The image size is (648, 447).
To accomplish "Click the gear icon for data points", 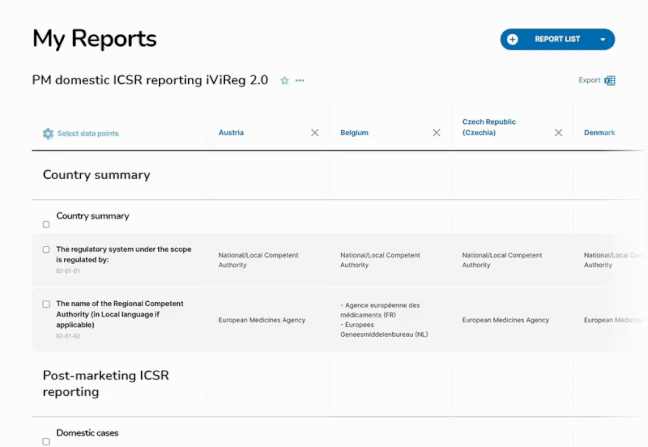I will click(48, 133).
